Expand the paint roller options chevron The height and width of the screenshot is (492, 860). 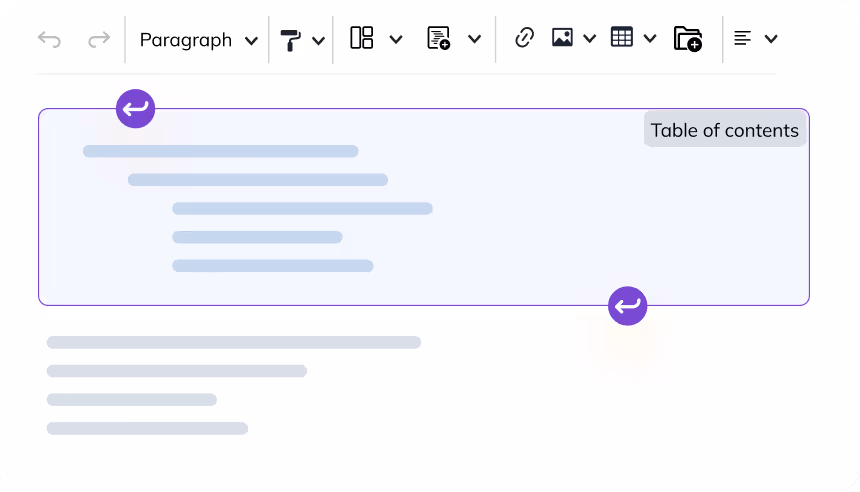pos(318,40)
